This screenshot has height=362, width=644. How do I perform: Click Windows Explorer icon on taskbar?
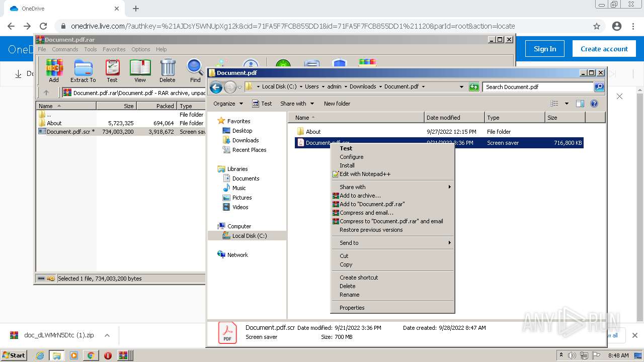[x=57, y=355]
